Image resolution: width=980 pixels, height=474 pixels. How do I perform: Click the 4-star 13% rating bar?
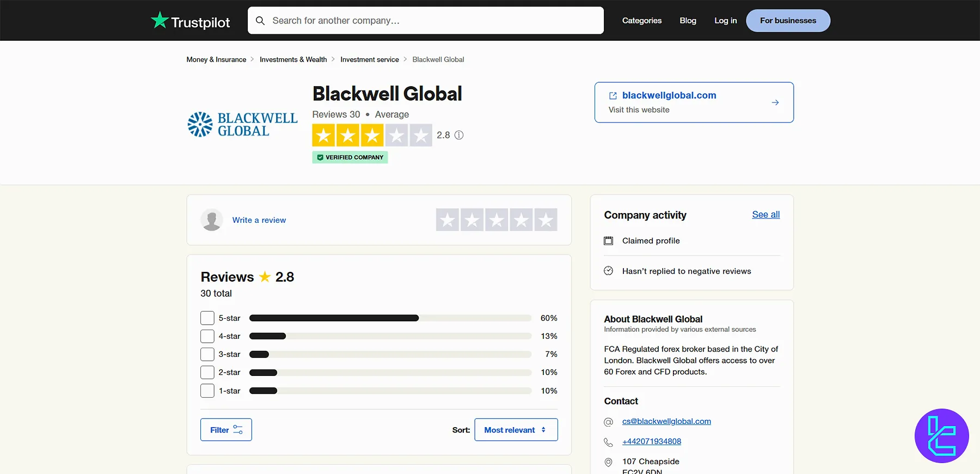[390, 336]
